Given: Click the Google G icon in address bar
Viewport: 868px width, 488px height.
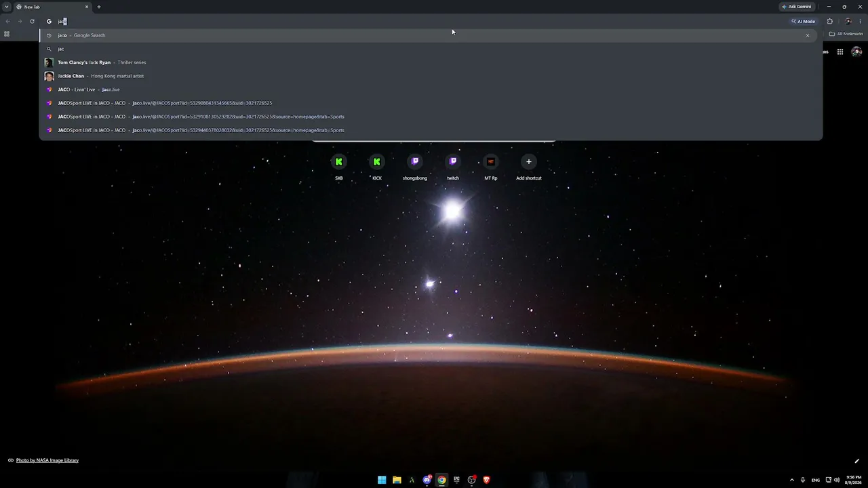Looking at the screenshot, I should coord(49,21).
